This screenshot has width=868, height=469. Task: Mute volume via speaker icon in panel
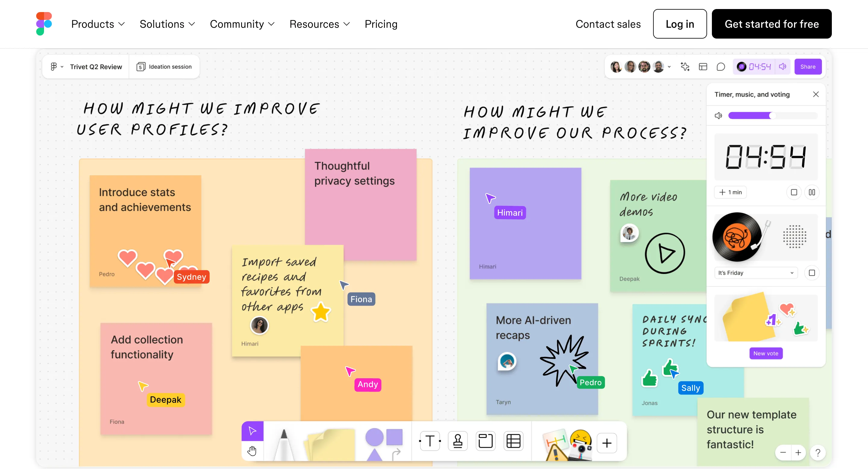point(718,115)
